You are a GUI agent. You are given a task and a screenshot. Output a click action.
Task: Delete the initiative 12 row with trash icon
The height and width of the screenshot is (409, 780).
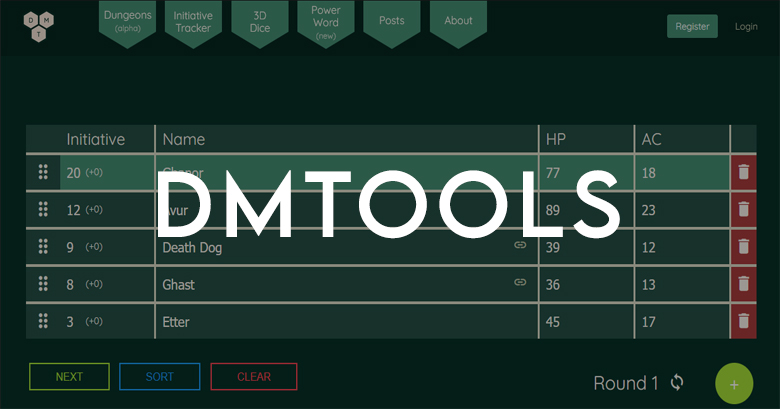coord(743,209)
